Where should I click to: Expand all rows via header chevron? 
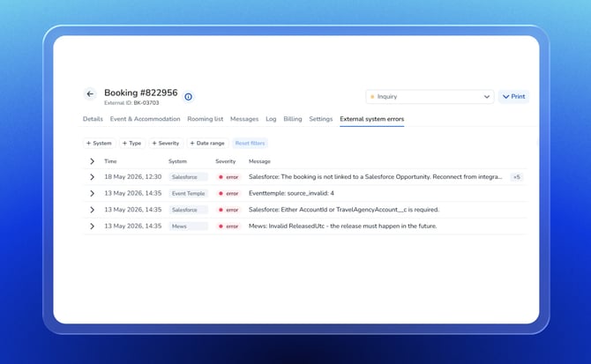coord(92,161)
